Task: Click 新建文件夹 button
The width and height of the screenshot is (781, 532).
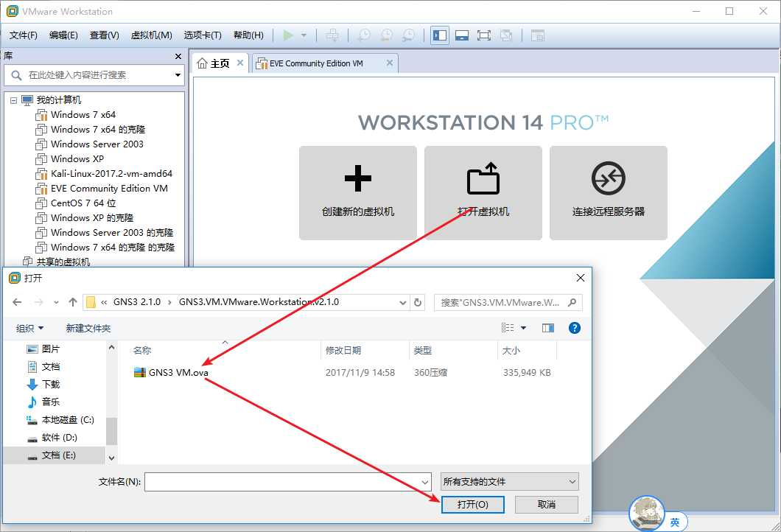Action: (x=88, y=329)
